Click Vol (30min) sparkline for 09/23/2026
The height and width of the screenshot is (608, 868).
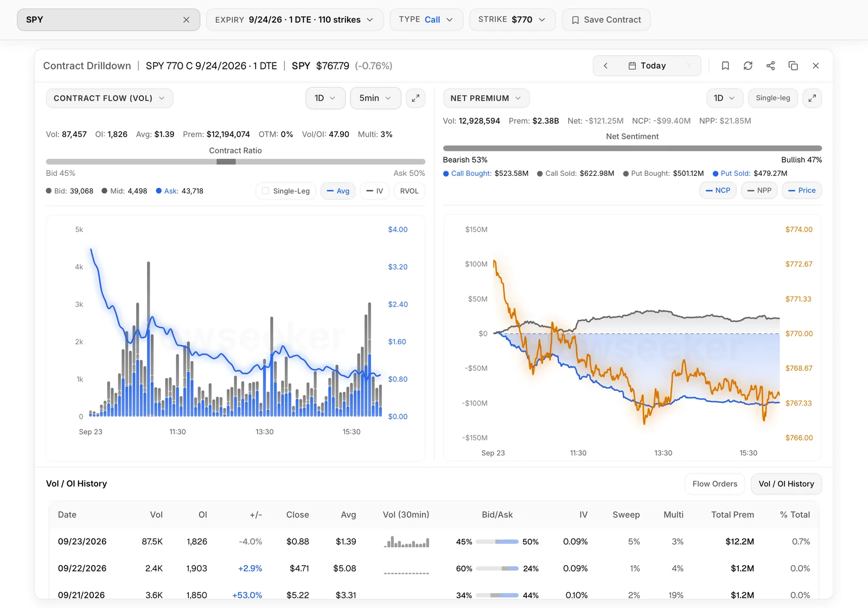[x=406, y=542]
